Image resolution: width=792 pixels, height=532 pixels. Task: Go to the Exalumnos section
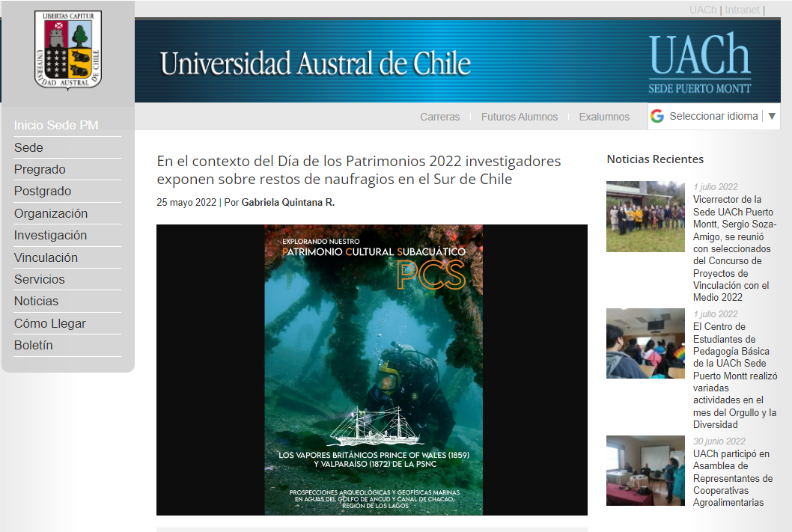pos(604,117)
